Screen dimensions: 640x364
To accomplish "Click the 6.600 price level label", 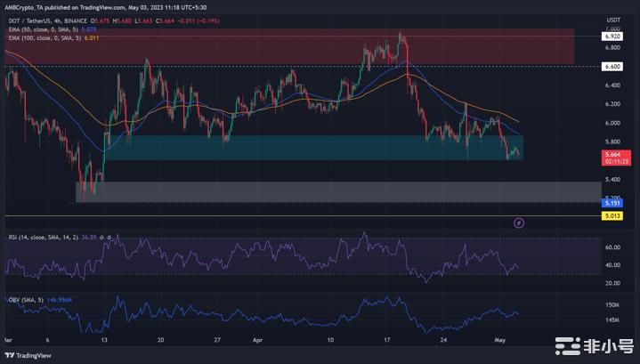I will point(615,66).
